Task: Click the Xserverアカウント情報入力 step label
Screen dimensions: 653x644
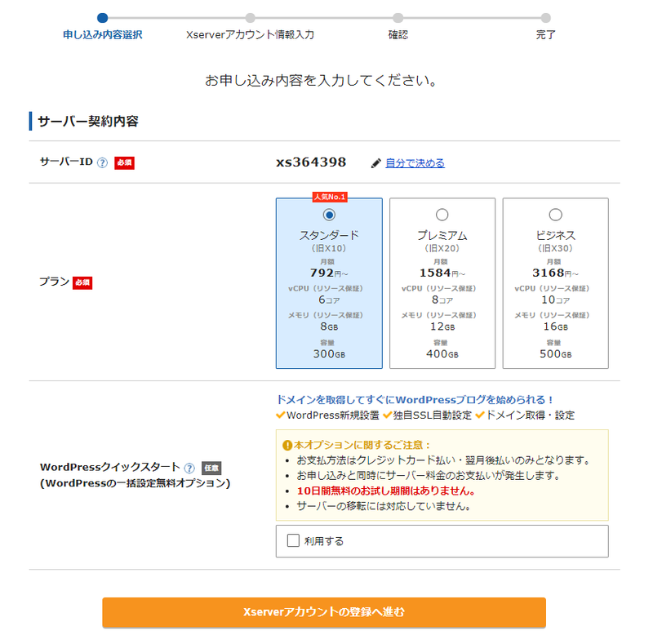Action: (x=250, y=34)
